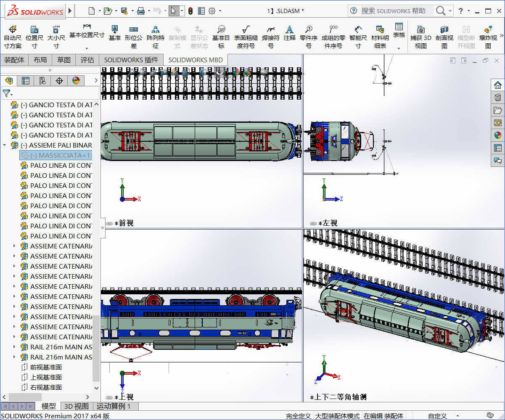
Task: Open 捕获 3D 视图 capture tool
Action: pyautogui.click(x=421, y=37)
